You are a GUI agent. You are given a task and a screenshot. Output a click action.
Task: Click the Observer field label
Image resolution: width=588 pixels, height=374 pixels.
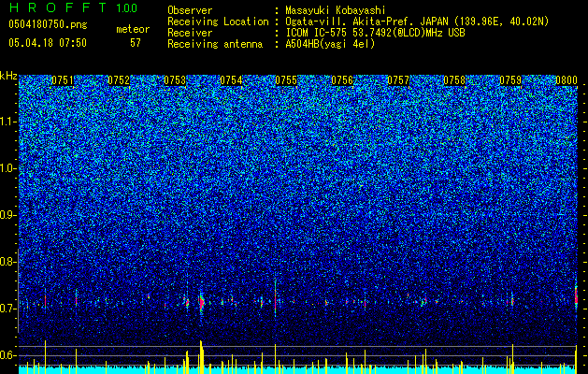click(x=190, y=10)
